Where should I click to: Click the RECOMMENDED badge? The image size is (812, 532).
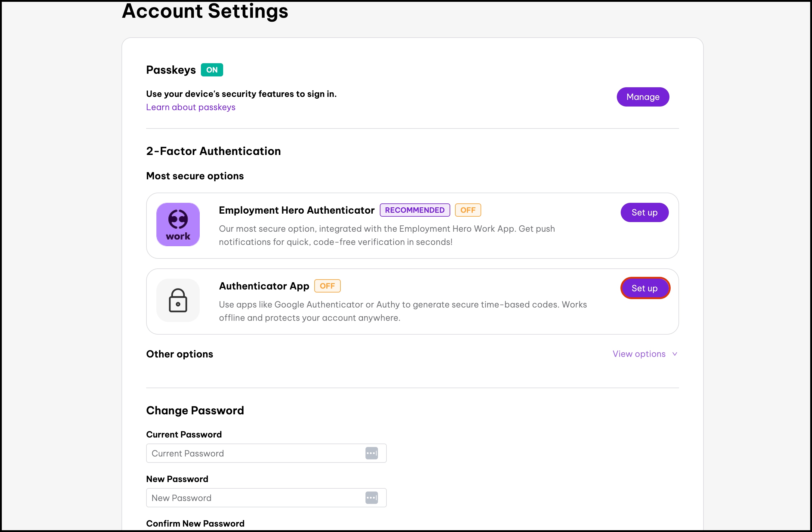(x=414, y=210)
